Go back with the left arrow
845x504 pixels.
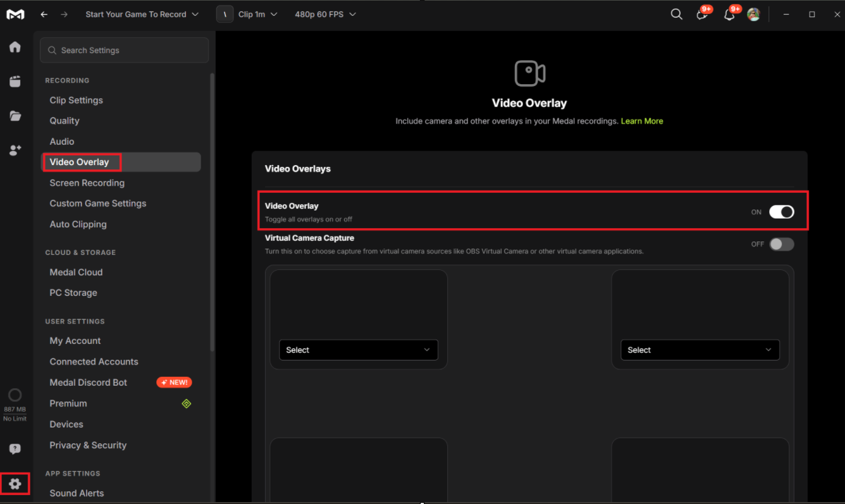[44, 14]
